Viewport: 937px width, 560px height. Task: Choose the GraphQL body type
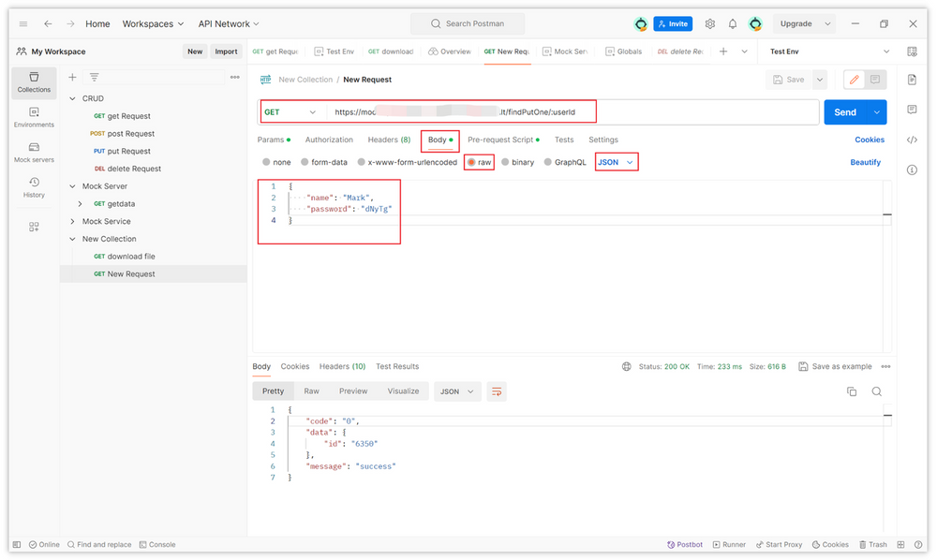click(x=564, y=162)
